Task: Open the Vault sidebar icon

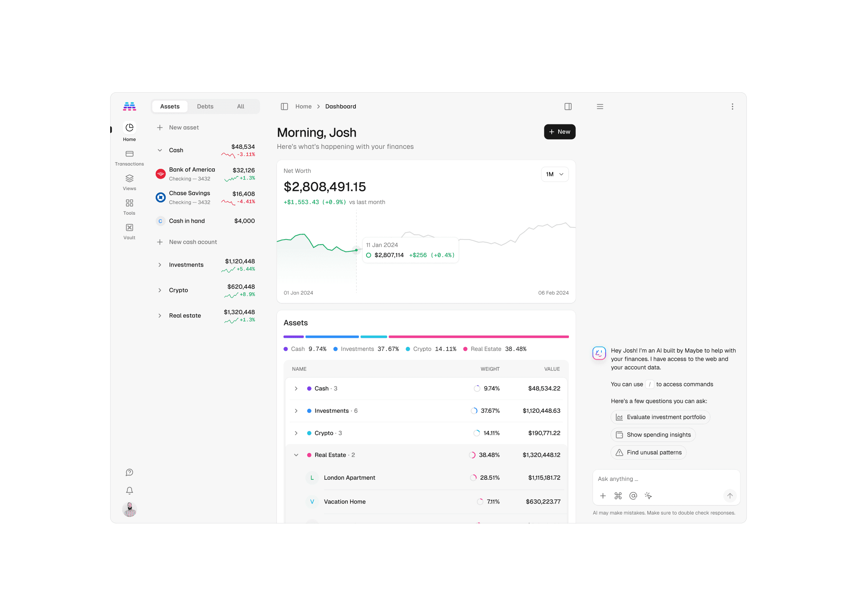Action: point(129,228)
